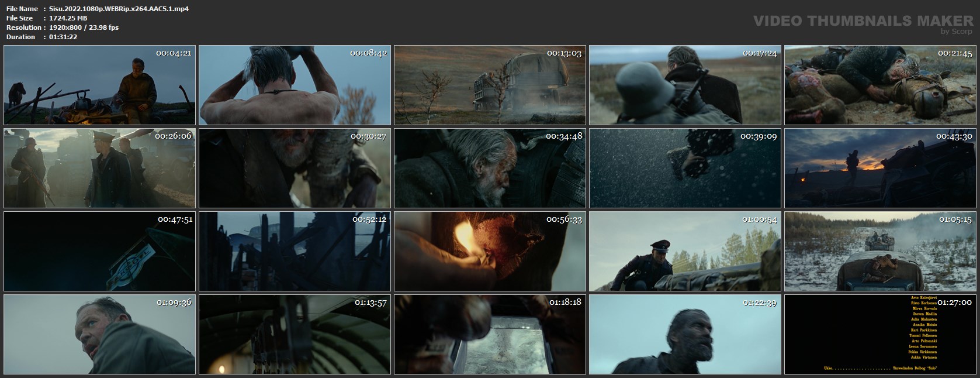Click the file name Sisu.2022.1080p.WEBRip.x264.AAC5.1.mp4
Image resolution: width=980 pixels, height=378 pixels.
coord(119,9)
